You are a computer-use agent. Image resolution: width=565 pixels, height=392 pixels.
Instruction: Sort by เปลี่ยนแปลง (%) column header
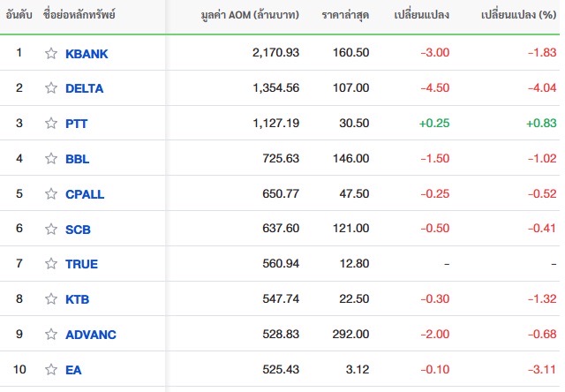pos(518,15)
